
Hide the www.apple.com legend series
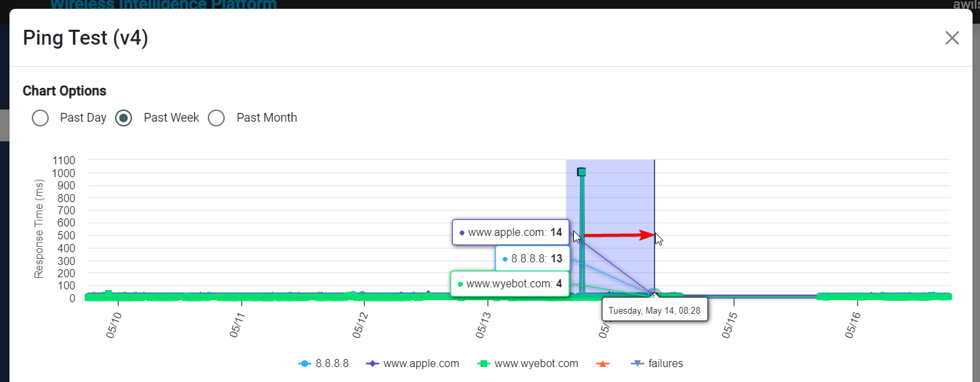(413, 364)
